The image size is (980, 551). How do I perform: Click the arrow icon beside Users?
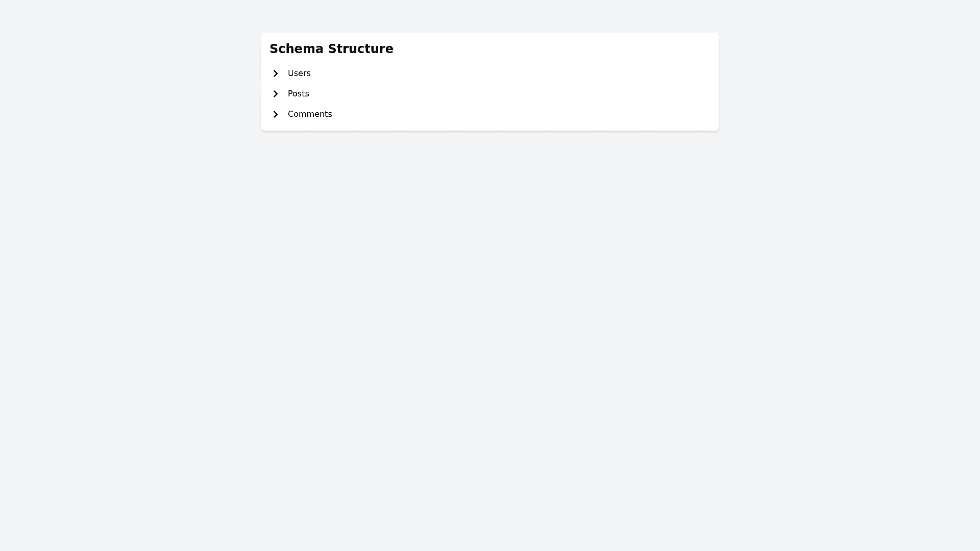coord(275,73)
